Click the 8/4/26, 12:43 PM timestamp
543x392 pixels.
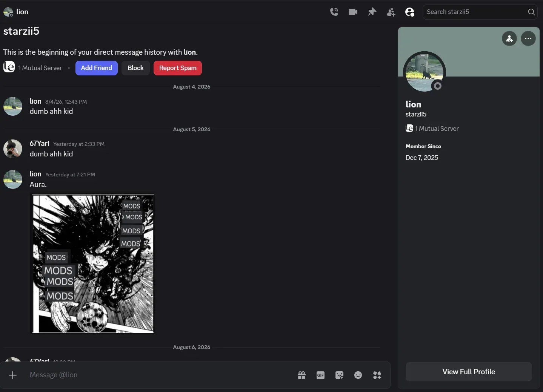pos(66,102)
